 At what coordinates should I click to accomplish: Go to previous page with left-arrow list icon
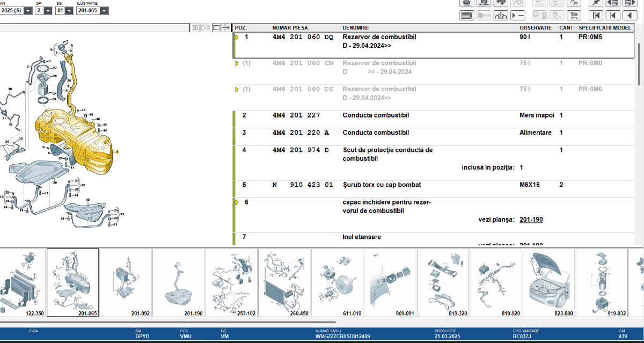612,3
